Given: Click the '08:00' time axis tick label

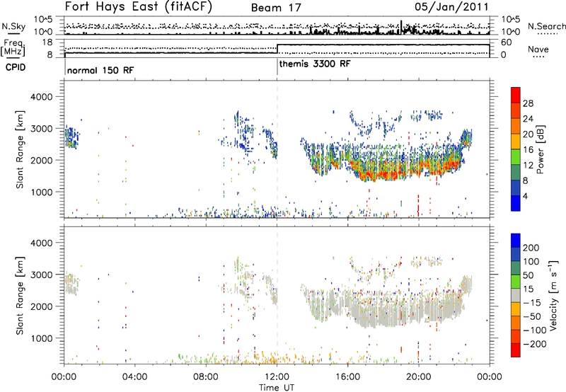Looking at the screenshot, I should [x=205, y=377].
